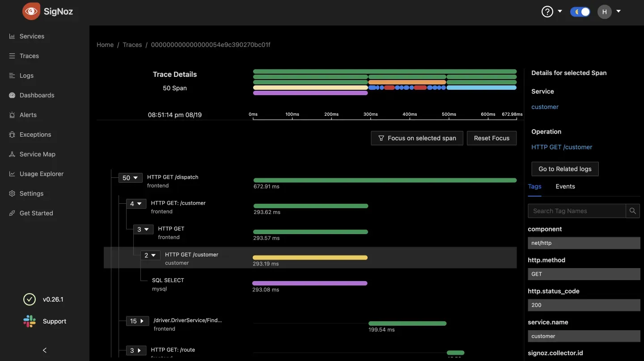Click Focus on selected span
This screenshot has width=644, height=361.
(x=417, y=138)
